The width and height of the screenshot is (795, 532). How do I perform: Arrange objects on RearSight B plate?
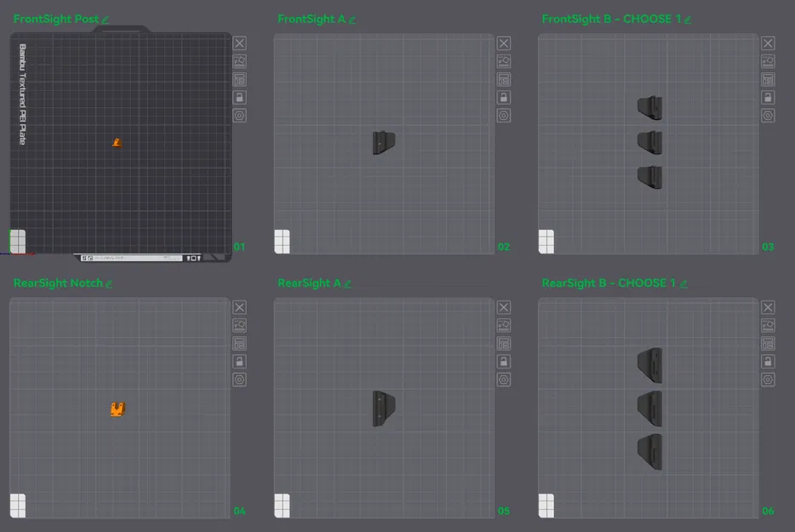(768, 344)
